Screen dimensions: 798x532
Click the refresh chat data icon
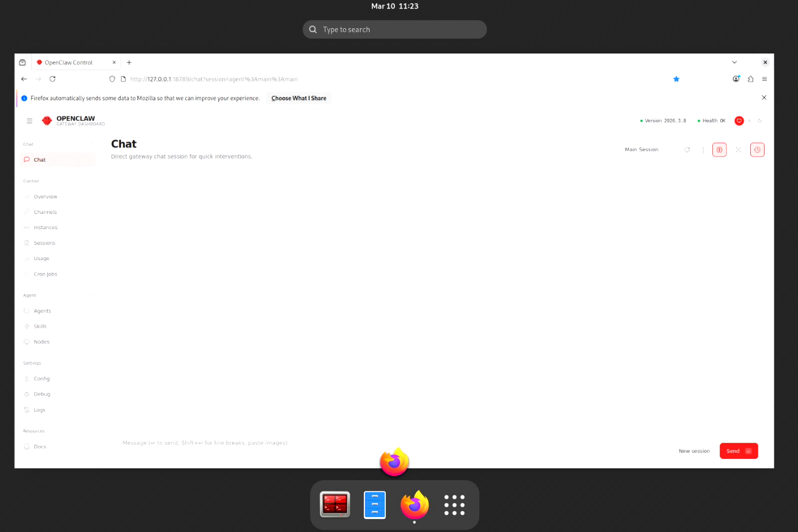tap(687, 150)
